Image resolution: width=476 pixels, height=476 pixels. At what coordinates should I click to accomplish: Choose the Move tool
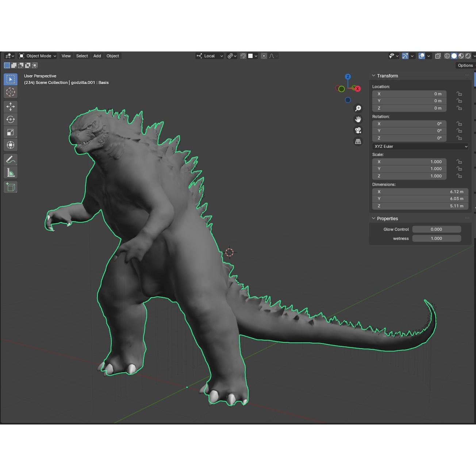[x=11, y=107]
